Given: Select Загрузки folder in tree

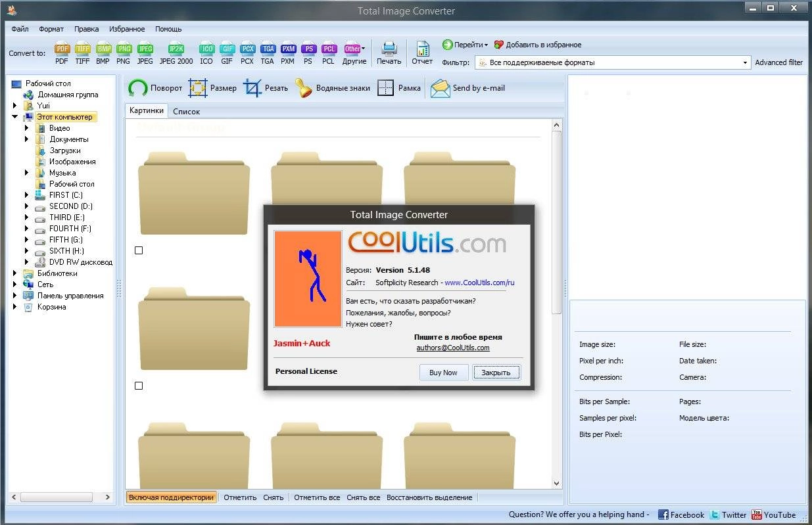Looking at the screenshot, I should (x=64, y=150).
